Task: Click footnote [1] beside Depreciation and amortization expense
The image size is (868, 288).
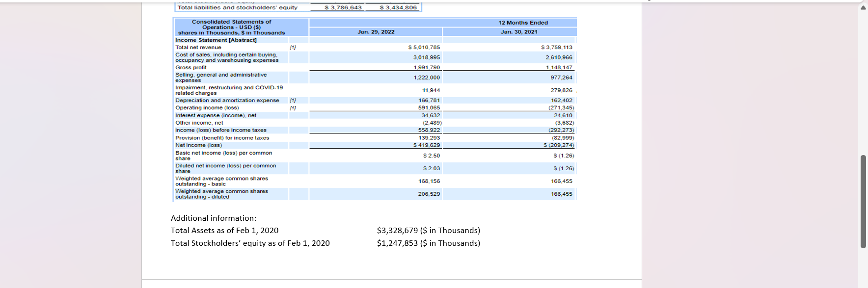Action: click(x=293, y=100)
